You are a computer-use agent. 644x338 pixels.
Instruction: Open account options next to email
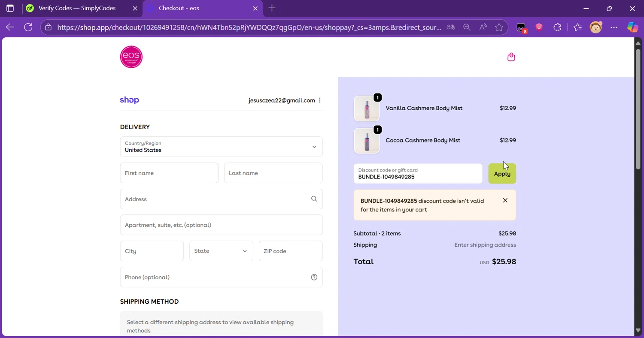tap(320, 100)
